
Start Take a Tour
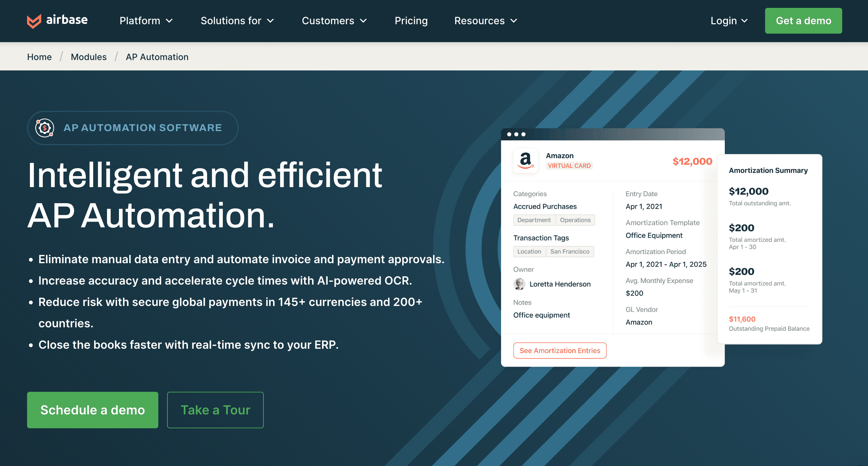(215, 410)
